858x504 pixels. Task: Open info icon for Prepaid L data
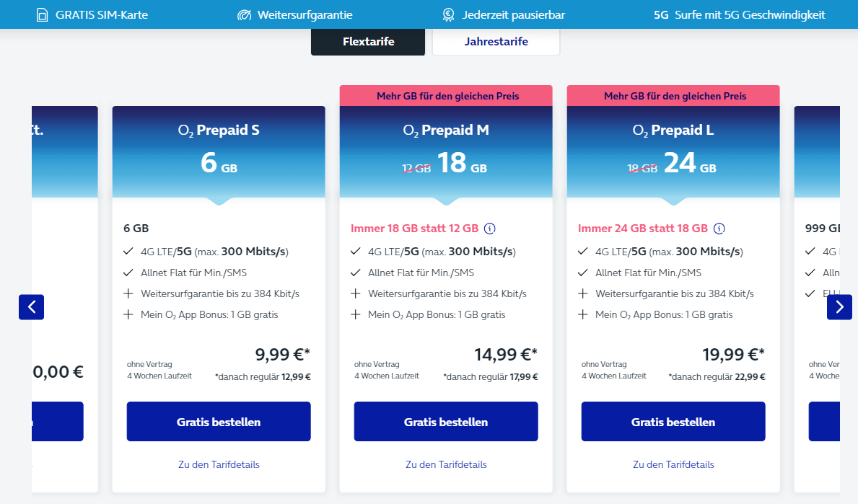click(719, 229)
